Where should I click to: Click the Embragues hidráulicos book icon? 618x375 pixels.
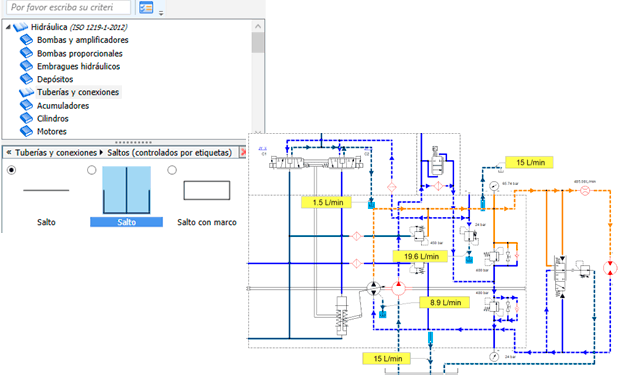[x=26, y=66]
